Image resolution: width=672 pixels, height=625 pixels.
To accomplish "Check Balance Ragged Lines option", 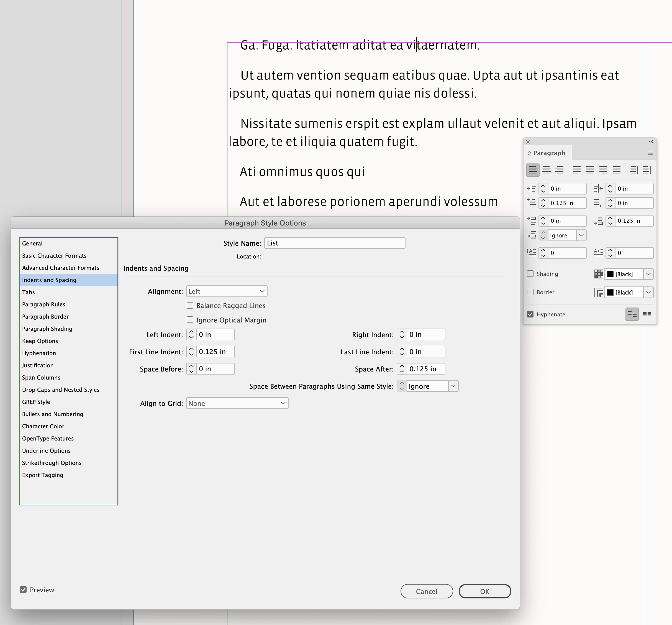I will tap(190, 306).
